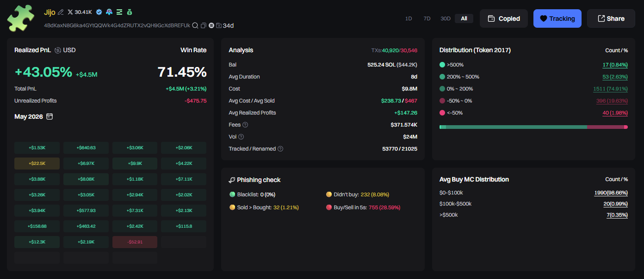
Task: Click the info icon next to Tracked / Renamed
Action: [280, 149]
